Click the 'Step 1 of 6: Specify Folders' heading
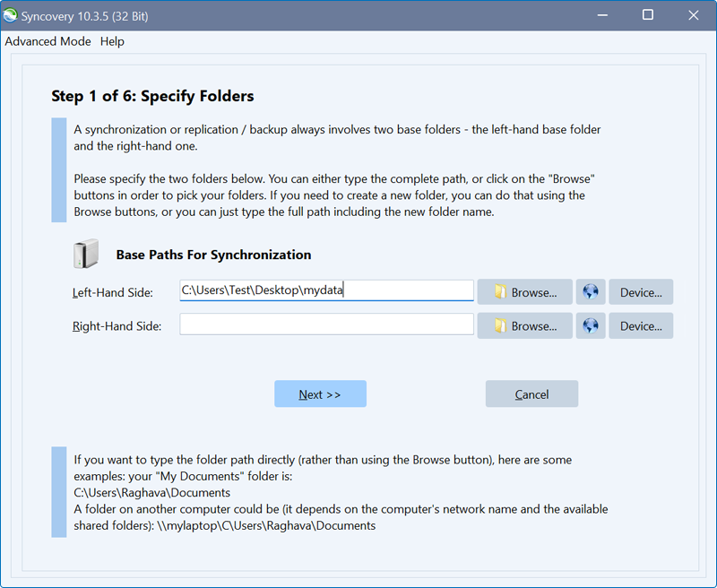The width and height of the screenshot is (717, 588). point(152,96)
